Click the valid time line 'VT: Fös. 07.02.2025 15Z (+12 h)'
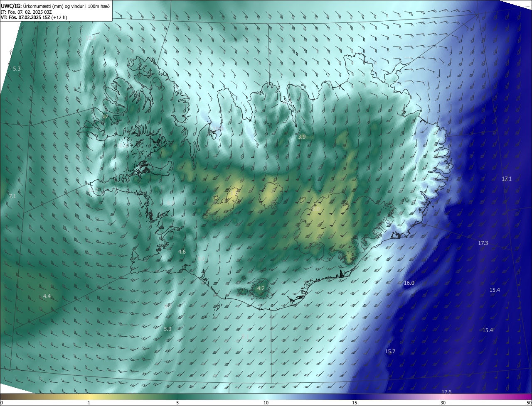 pos(34,17)
